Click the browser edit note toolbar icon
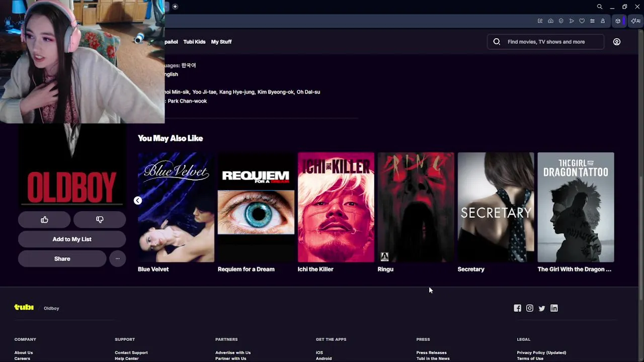Viewport: 644px width, 362px height. pyautogui.click(x=540, y=21)
